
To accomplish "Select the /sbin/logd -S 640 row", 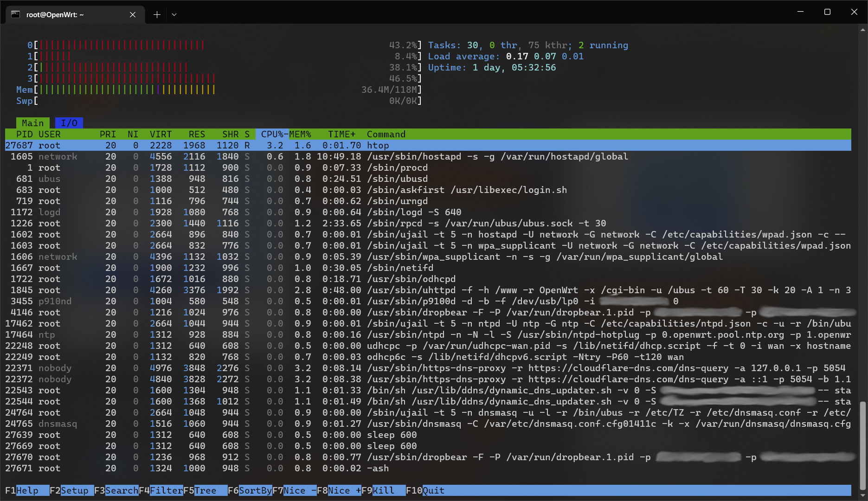I will pos(428,212).
